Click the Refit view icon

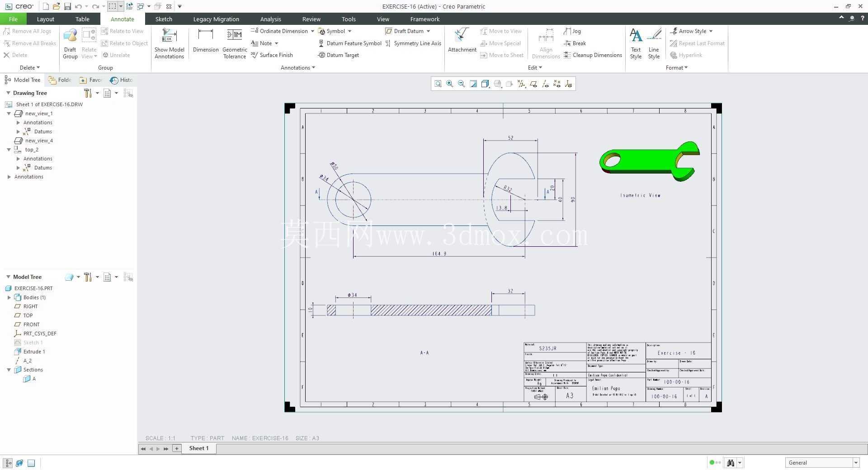pos(438,84)
